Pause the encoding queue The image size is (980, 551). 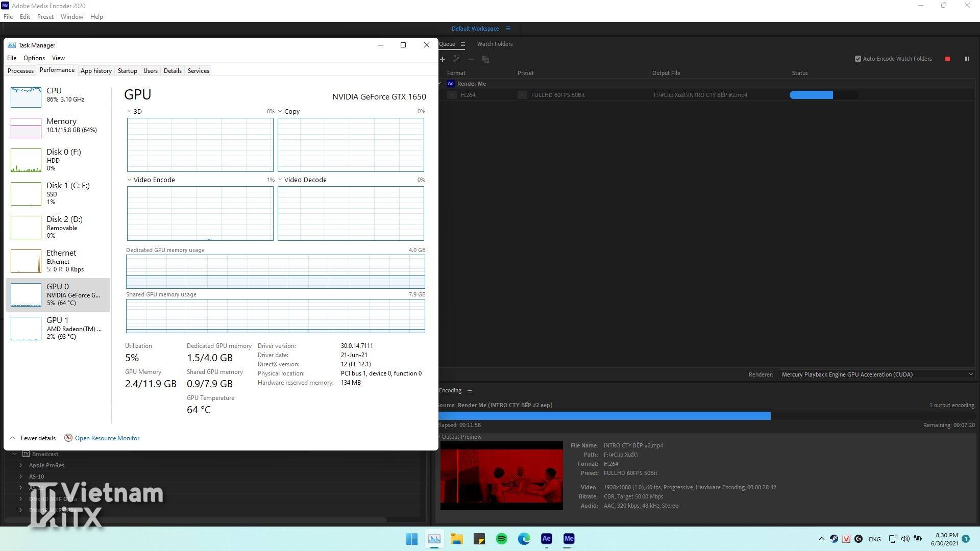coord(967,59)
